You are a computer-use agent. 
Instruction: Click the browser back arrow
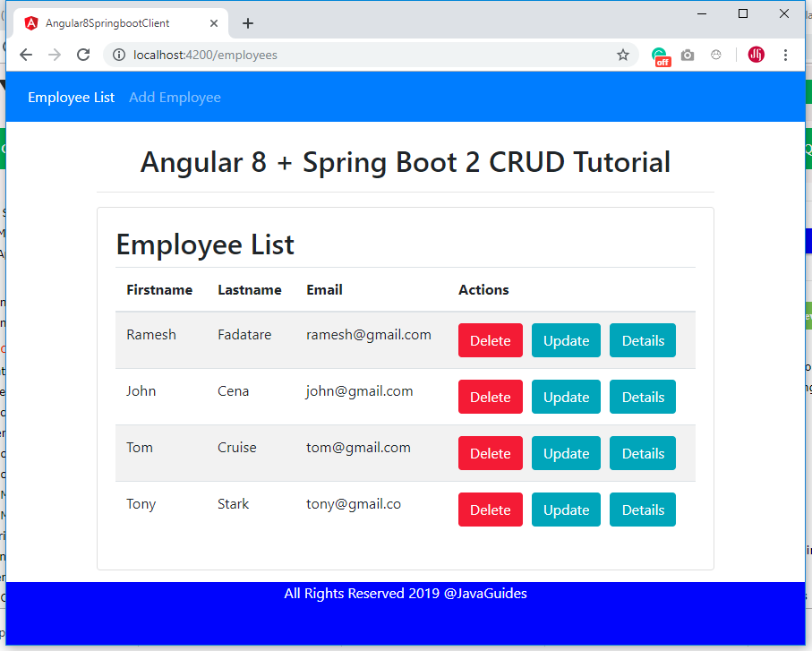pos(25,55)
